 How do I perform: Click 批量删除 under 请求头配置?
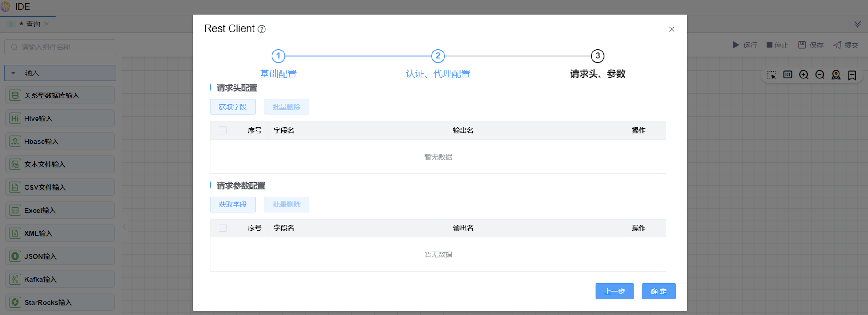point(286,107)
